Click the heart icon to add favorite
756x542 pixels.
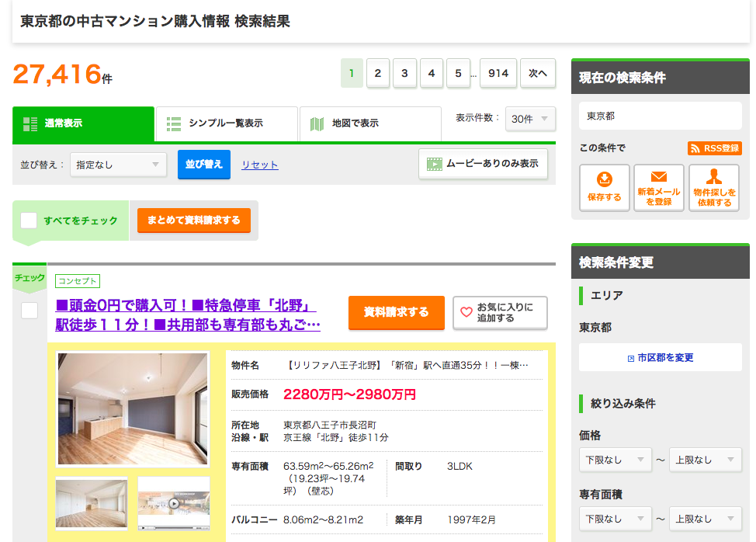coord(466,313)
